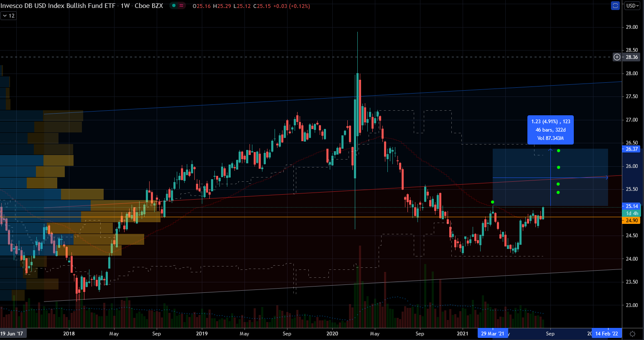Select the 14 Feb '22 date marker
Screen dimensions: 644x340
606,334
